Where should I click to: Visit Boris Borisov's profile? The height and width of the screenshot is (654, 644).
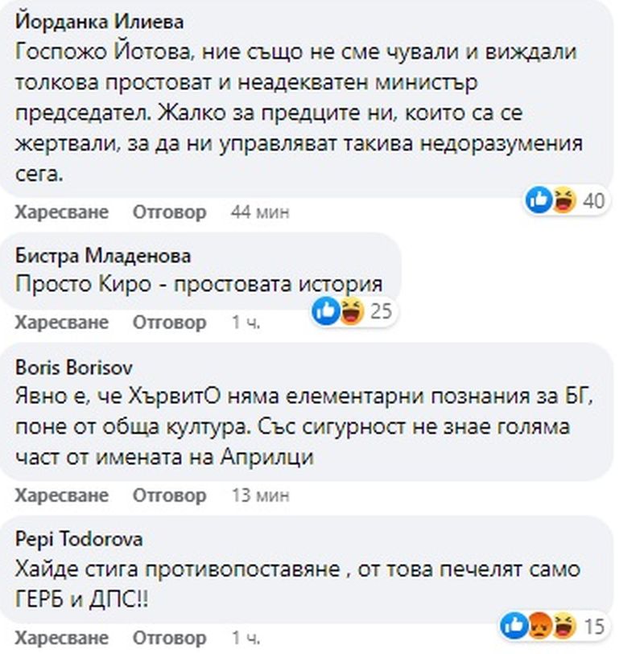(x=74, y=366)
